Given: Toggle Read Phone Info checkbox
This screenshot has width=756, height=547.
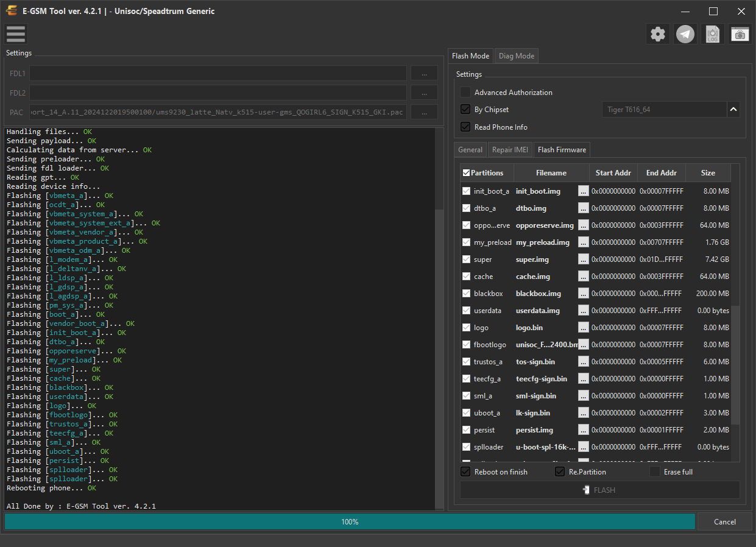Looking at the screenshot, I should tap(465, 127).
